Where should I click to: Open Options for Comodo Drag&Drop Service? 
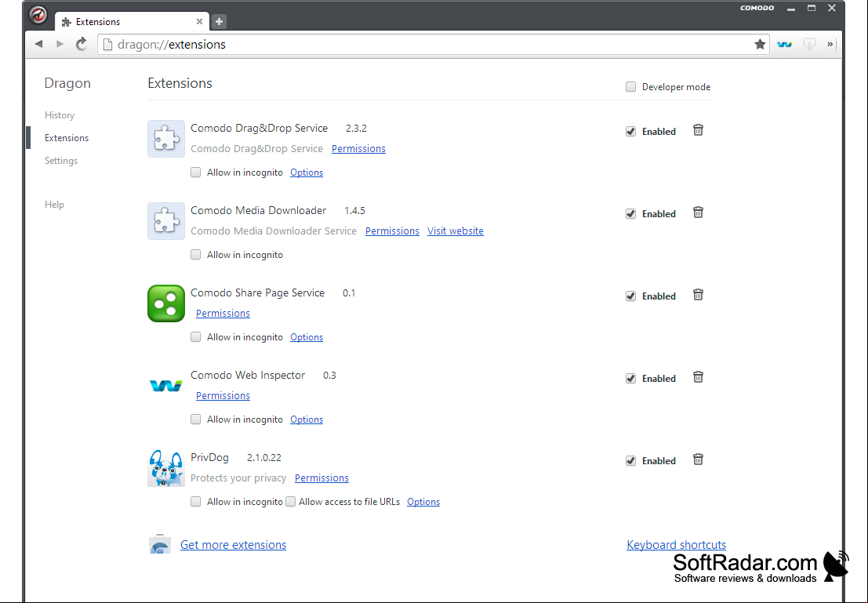(x=307, y=173)
